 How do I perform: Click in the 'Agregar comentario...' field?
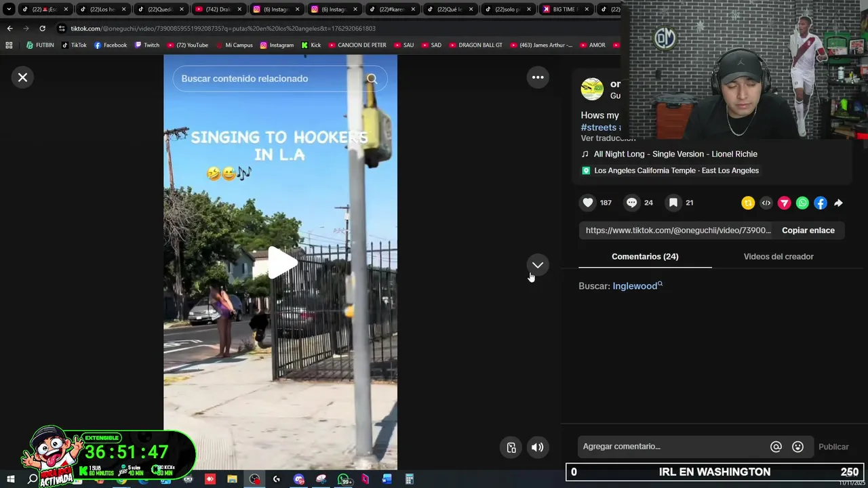[x=675, y=447]
